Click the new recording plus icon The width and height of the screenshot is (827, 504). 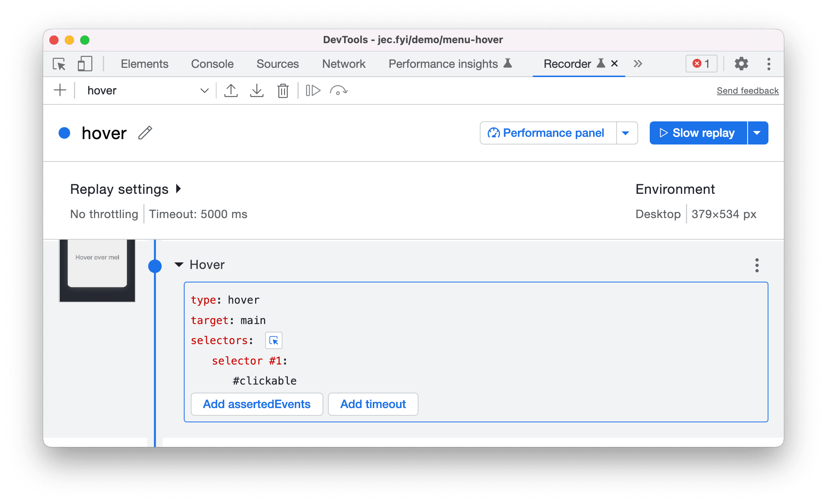point(59,90)
